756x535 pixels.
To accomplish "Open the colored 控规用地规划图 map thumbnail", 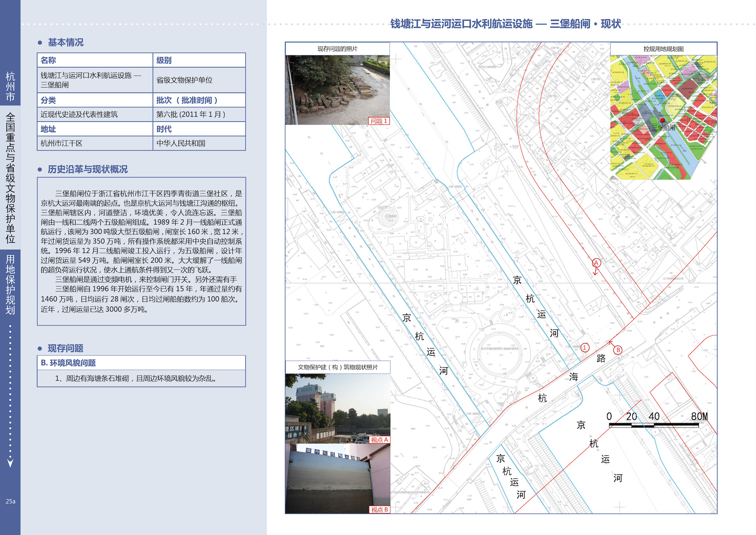I will [x=663, y=117].
